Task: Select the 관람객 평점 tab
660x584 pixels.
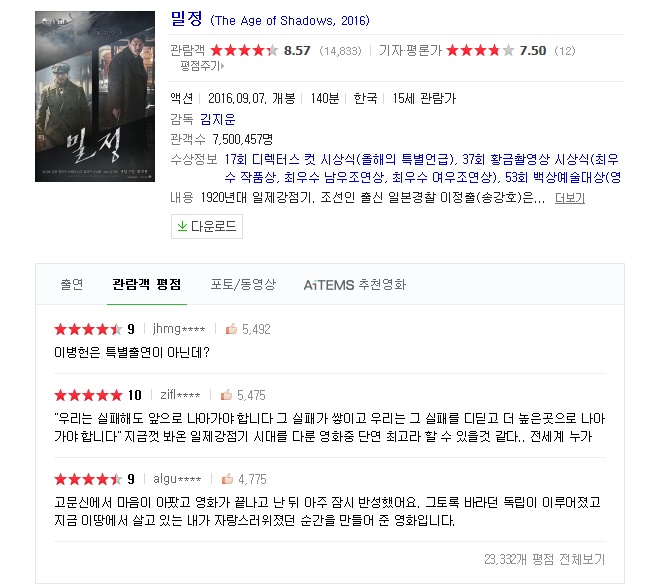Action: [x=146, y=284]
